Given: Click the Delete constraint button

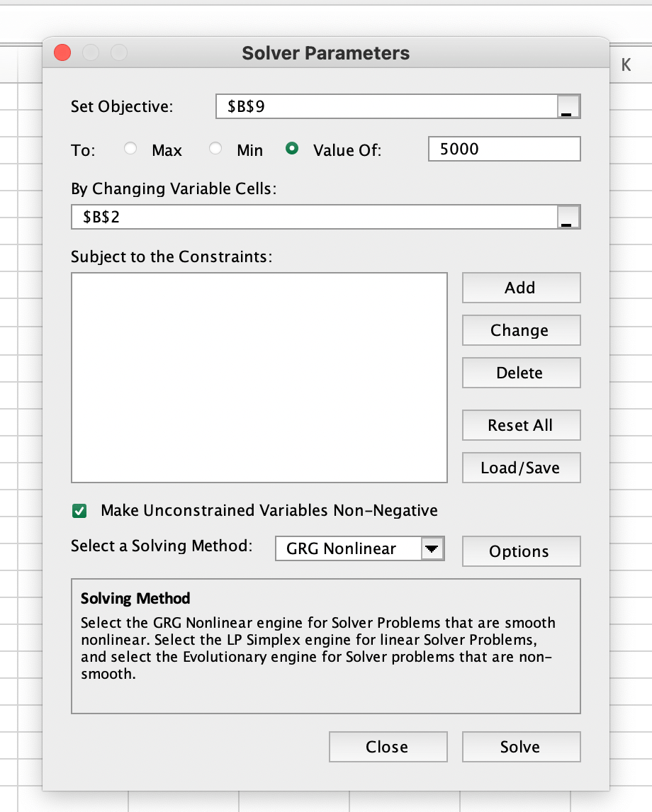Looking at the screenshot, I should (521, 372).
